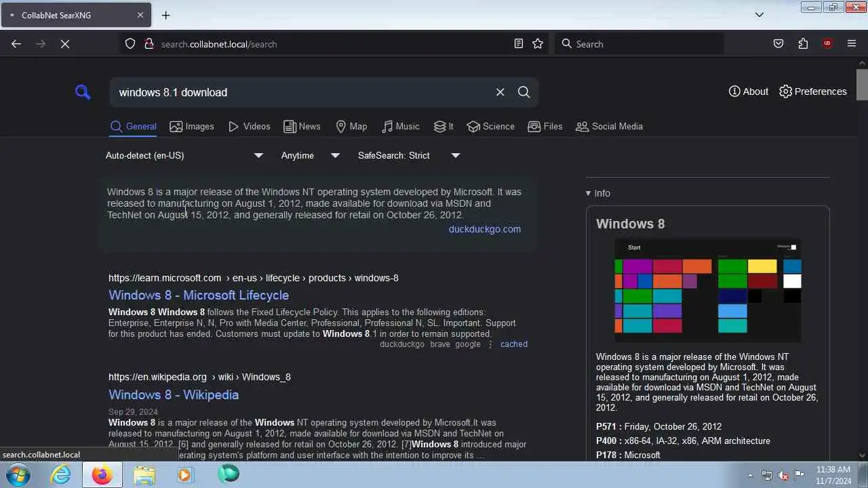Select the General tab
Viewport: 868px width, 488px height.
click(x=134, y=127)
